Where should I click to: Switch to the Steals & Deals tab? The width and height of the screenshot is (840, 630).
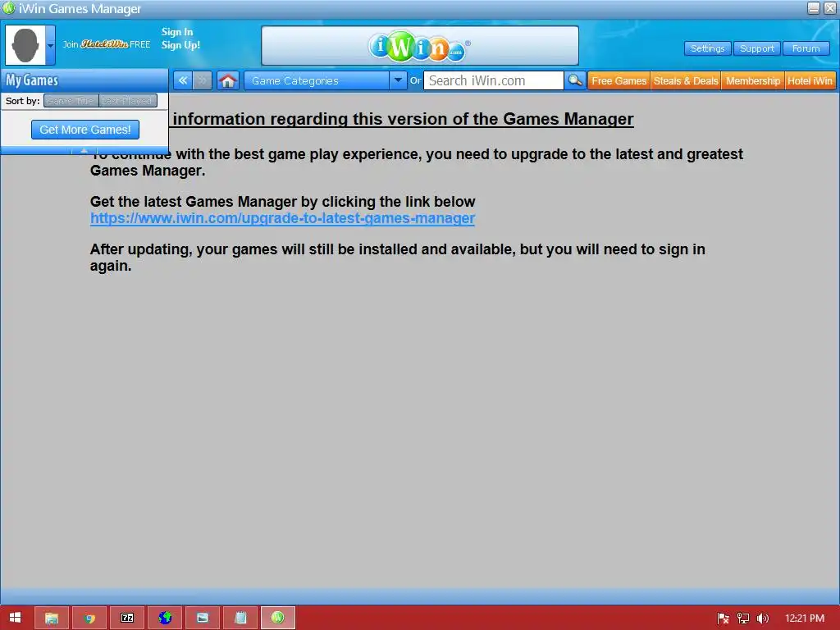(686, 81)
